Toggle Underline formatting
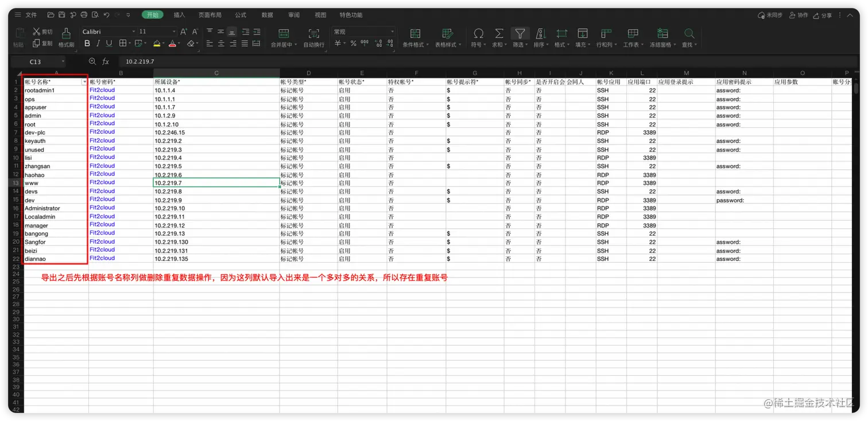Viewport: 868px width, 421px height. (109, 44)
